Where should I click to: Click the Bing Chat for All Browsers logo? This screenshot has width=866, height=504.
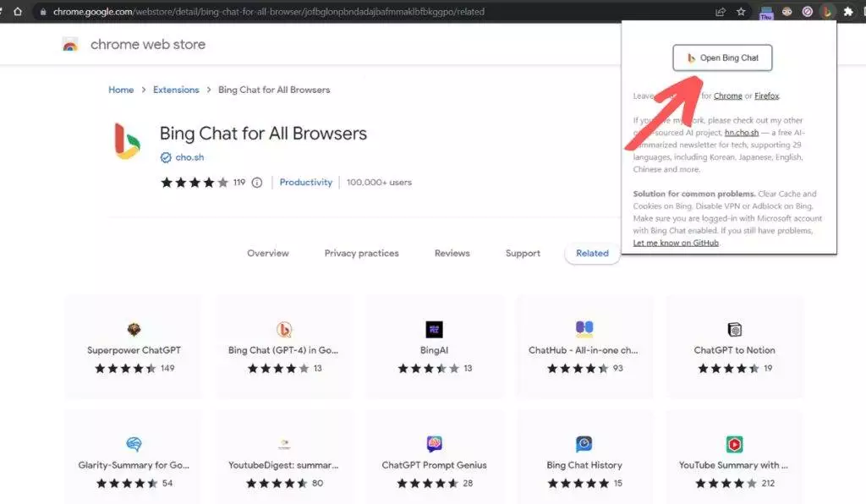coord(127,141)
